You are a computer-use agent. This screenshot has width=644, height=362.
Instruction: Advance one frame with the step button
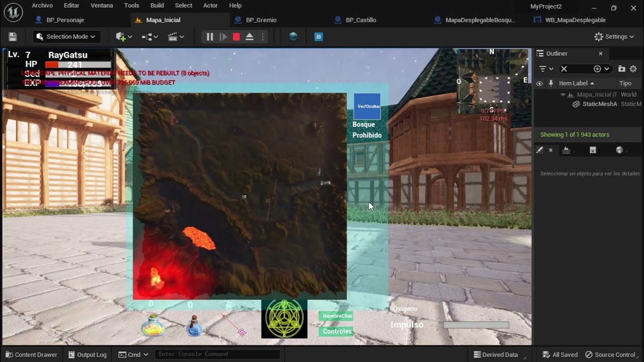click(x=223, y=37)
